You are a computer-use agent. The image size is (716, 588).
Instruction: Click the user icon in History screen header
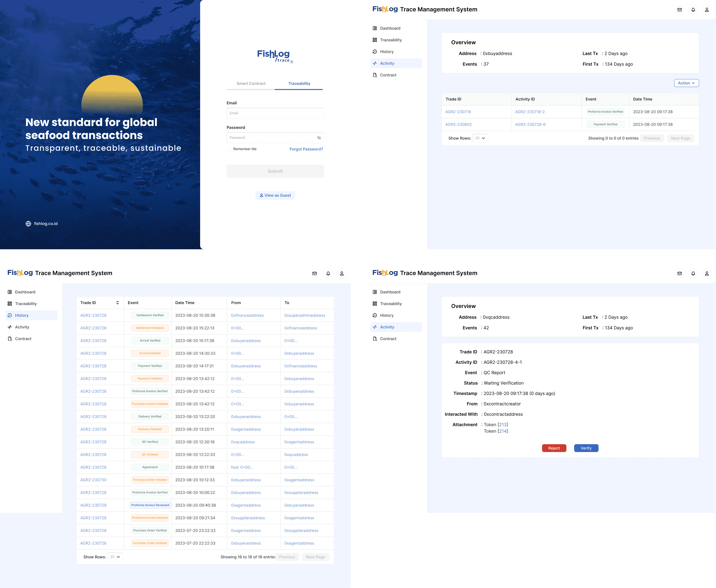pos(342,273)
